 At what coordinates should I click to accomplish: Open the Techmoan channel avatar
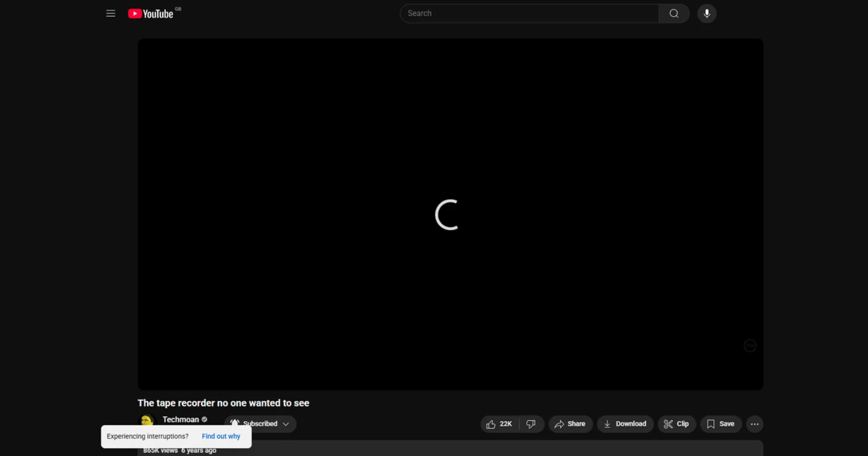[147, 420]
